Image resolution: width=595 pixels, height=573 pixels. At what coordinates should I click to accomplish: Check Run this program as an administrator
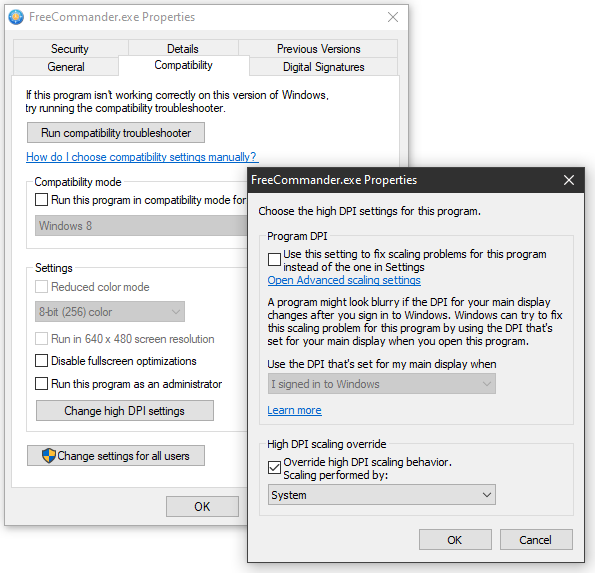tap(41, 383)
